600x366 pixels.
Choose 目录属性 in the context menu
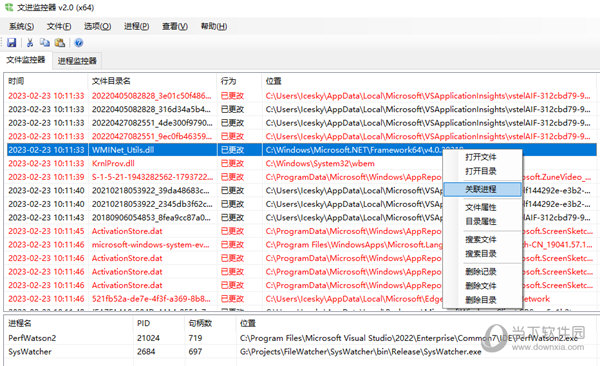click(x=481, y=221)
